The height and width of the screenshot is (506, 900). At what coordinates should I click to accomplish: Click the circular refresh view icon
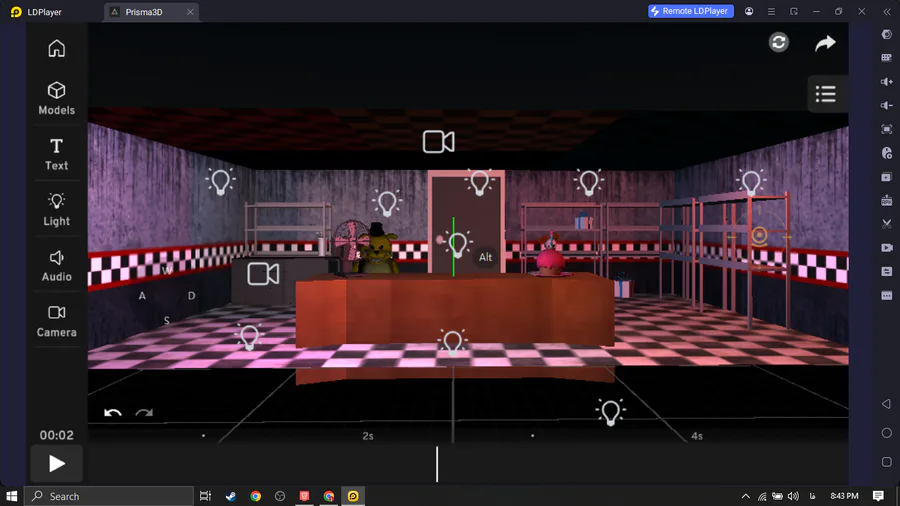coord(778,42)
